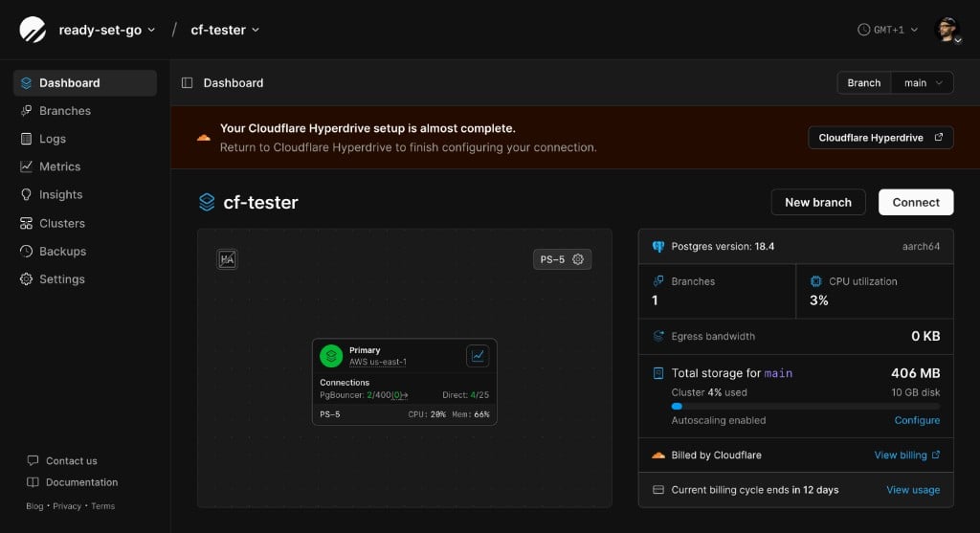Open the ready-set-go organization dropdown
Screen dimensions: 980x533
(x=107, y=30)
